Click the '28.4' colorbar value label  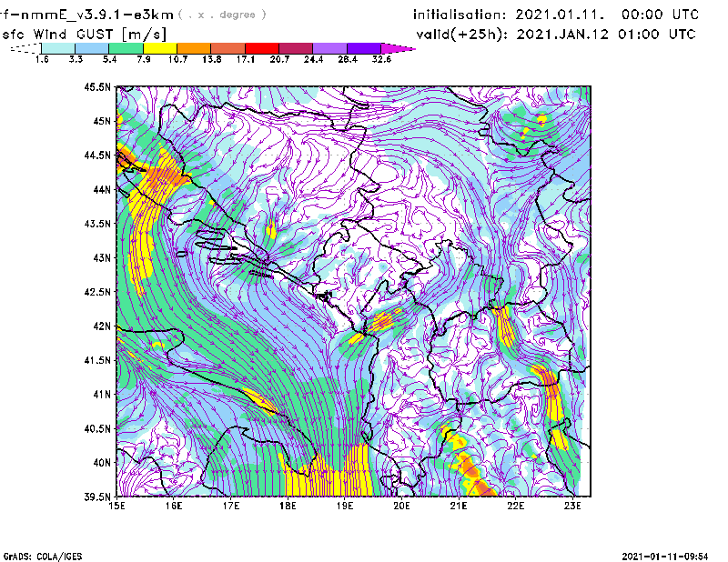coord(348,59)
